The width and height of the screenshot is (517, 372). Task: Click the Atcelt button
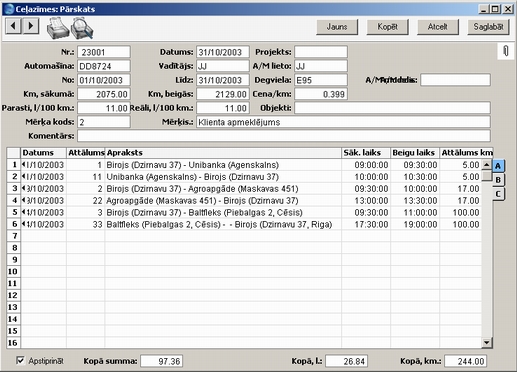tap(438, 27)
